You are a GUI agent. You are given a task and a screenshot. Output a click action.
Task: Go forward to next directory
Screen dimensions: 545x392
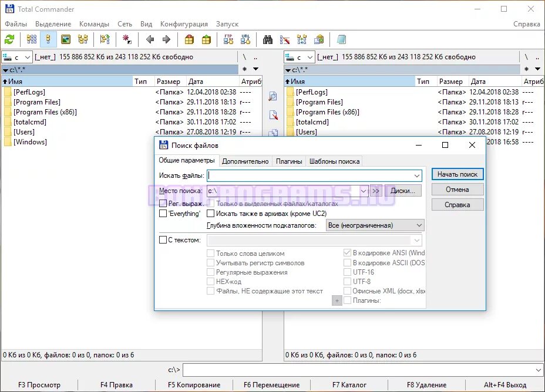[166, 39]
